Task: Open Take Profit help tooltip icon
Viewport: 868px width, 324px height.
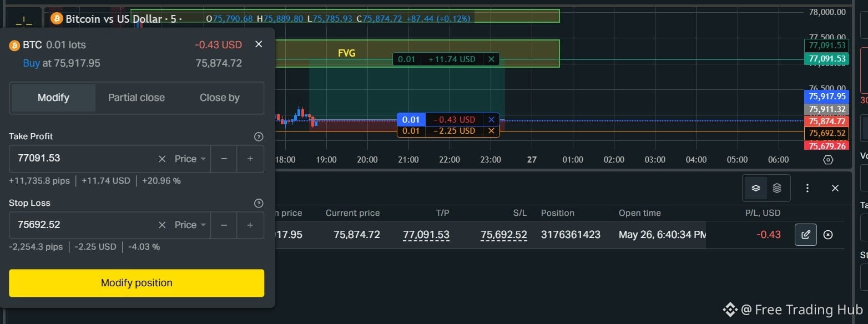Action: (258, 136)
